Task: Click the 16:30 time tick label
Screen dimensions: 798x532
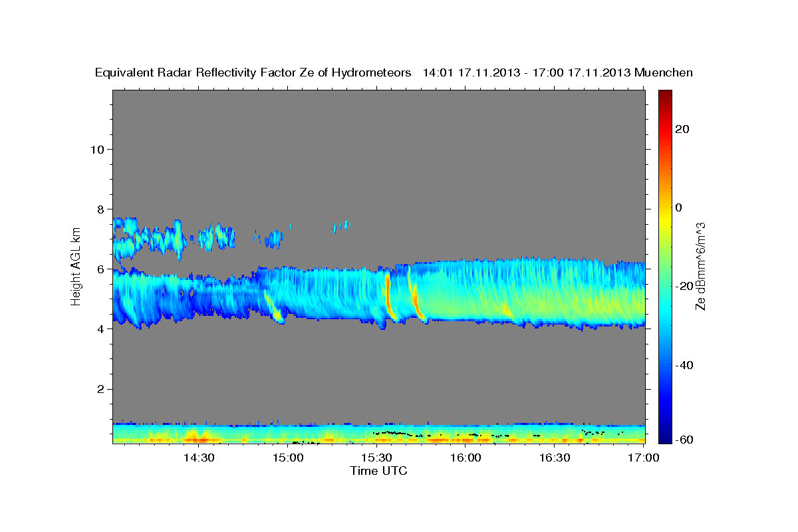Action: pos(555,458)
